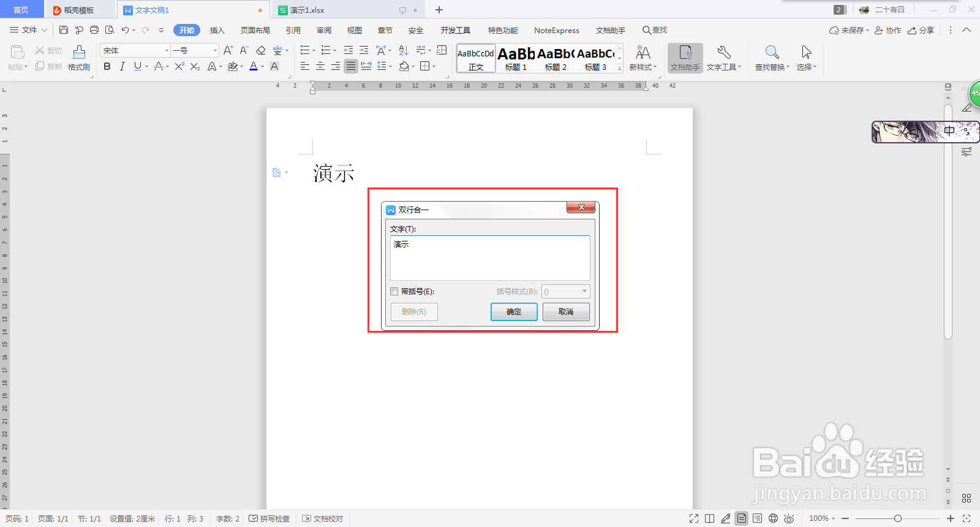The height and width of the screenshot is (527, 980).
Task: Clear formatting with eraser icon
Action: coord(261,50)
